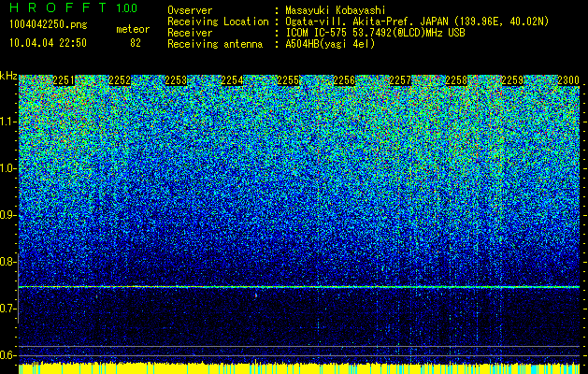Image resolution: width=588 pixels, height=374 pixels.
Task: Click the 2252 time marker label
Action: pos(120,80)
